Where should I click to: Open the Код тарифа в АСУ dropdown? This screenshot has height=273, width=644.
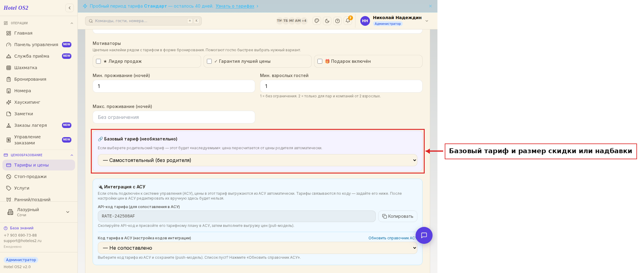click(257, 248)
